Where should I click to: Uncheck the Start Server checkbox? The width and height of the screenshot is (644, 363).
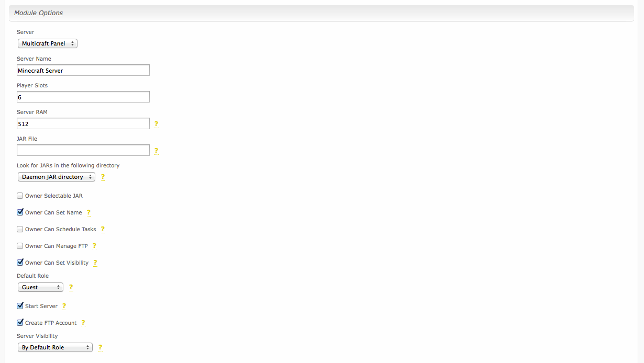[20, 306]
